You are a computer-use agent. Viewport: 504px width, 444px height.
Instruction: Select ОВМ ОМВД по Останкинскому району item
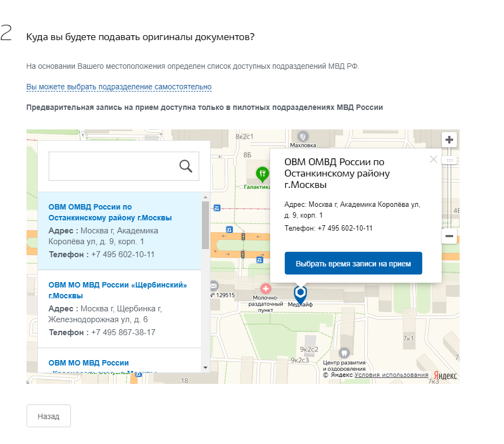coord(110,212)
